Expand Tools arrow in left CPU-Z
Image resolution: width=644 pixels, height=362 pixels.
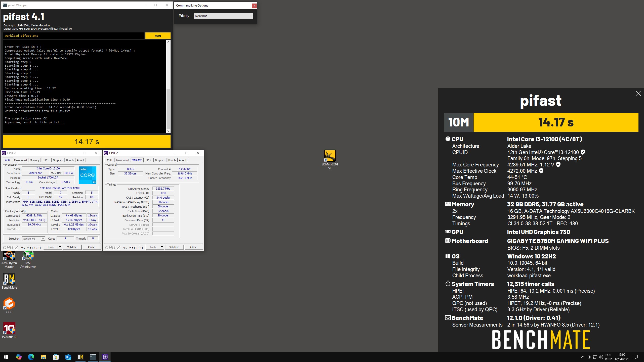(60, 247)
